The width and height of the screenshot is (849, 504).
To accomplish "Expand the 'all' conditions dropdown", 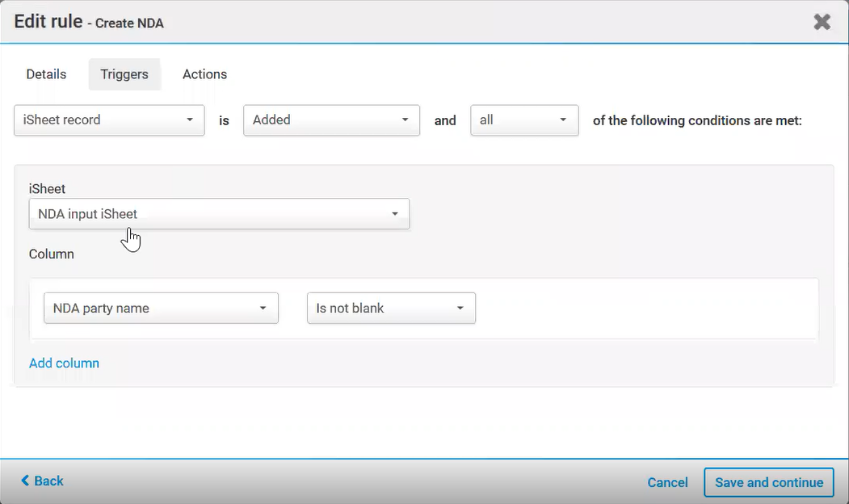I will coord(524,120).
